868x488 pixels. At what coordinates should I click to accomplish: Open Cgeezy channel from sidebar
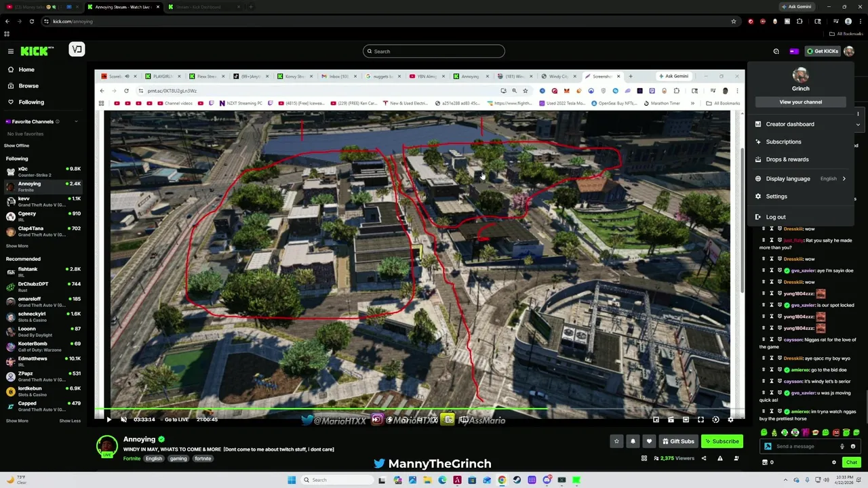43,216
